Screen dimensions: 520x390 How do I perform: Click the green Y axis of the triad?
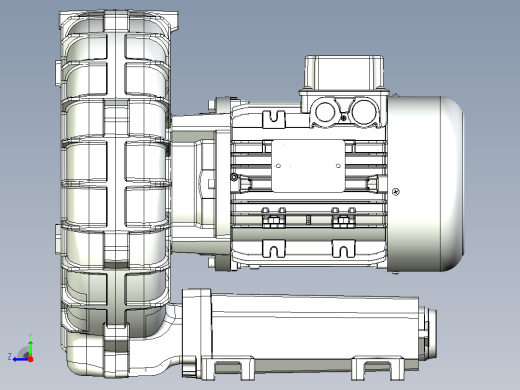click(30, 348)
